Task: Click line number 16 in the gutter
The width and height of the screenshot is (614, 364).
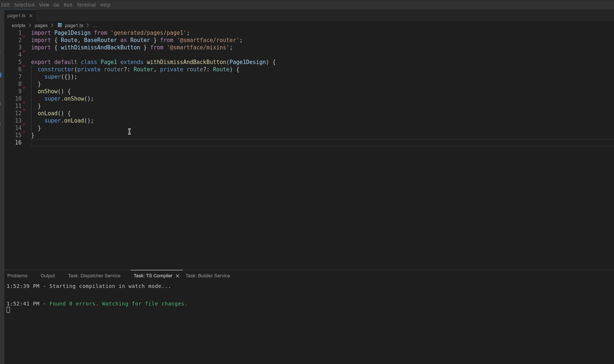Action: [18, 143]
